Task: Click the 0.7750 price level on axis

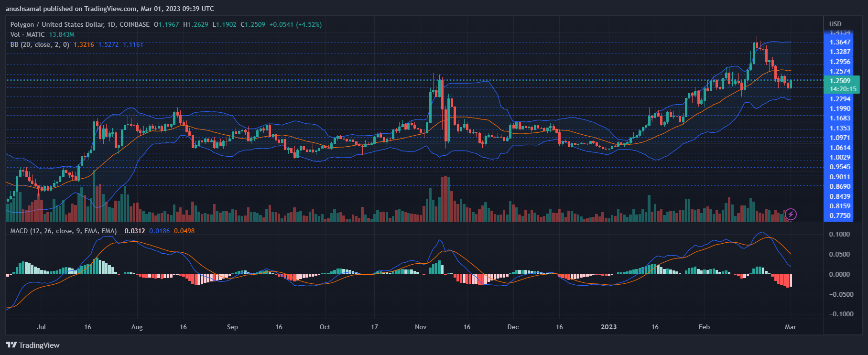Action: coord(840,215)
